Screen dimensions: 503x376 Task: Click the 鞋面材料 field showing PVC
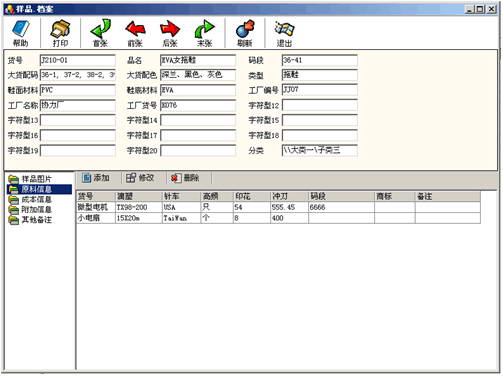(x=78, y=90)
